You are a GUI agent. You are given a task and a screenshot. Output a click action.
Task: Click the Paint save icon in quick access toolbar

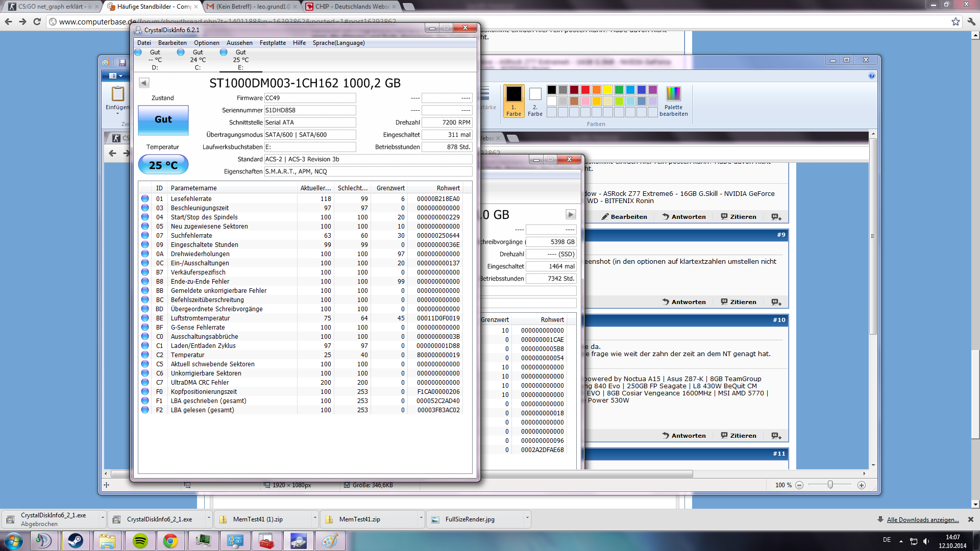pyautogui.click(x=122, y=62)
